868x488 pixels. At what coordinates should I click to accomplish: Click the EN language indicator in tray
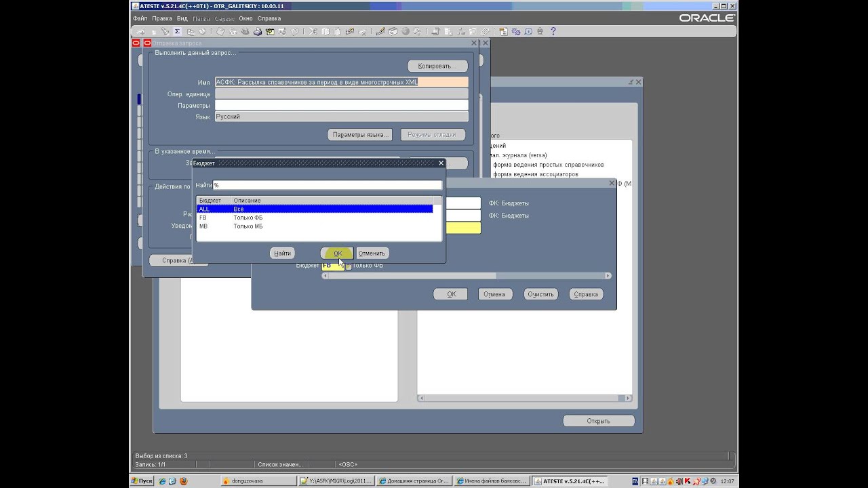635,481
